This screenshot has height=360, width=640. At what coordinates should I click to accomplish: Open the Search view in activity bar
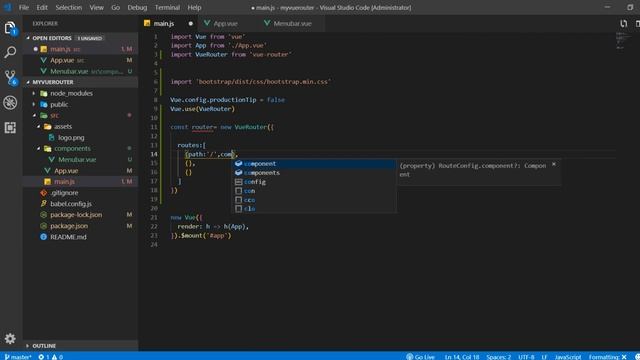point(10,52)
